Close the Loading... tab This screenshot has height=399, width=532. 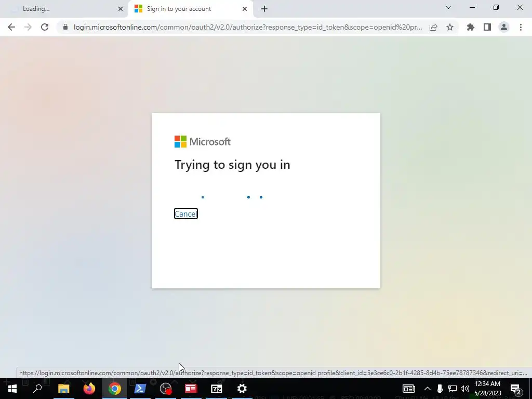point(121,9)
